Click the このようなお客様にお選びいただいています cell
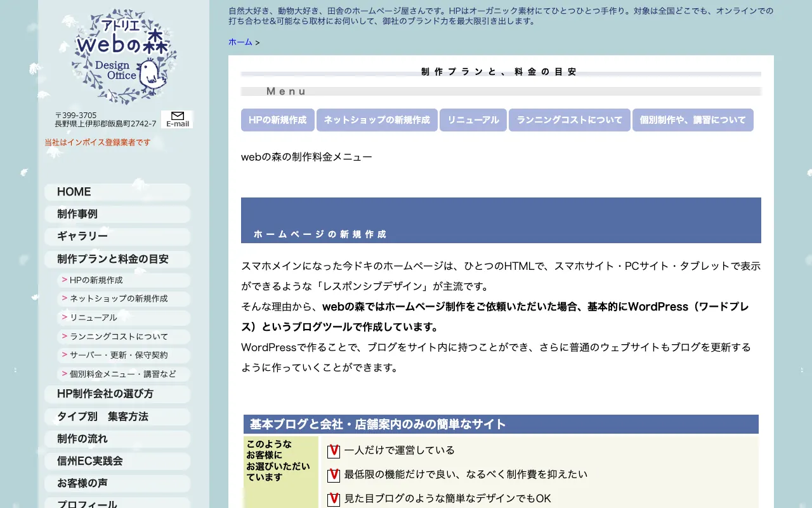The width and height of the screenshot is (812, 508). click(x=281, y=472)
